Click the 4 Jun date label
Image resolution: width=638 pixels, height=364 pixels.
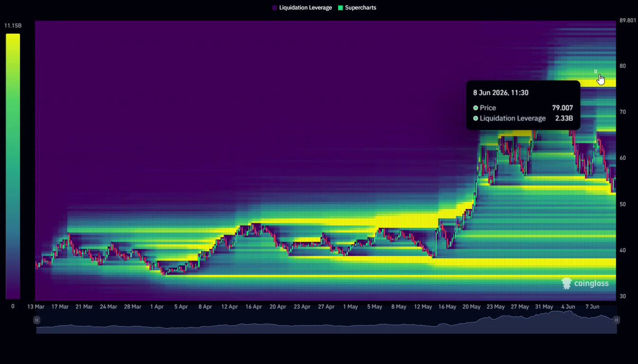coord(568,307)
